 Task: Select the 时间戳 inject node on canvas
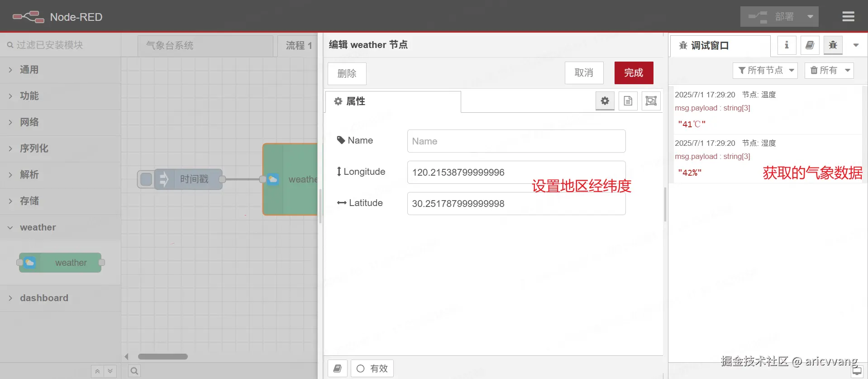click(x=188, y=179)
